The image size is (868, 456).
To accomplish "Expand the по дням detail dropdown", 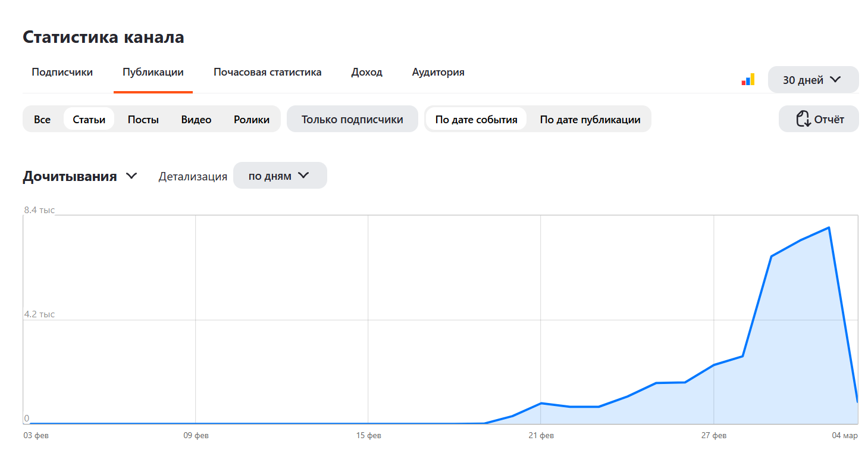I will [x=280, y=176].
